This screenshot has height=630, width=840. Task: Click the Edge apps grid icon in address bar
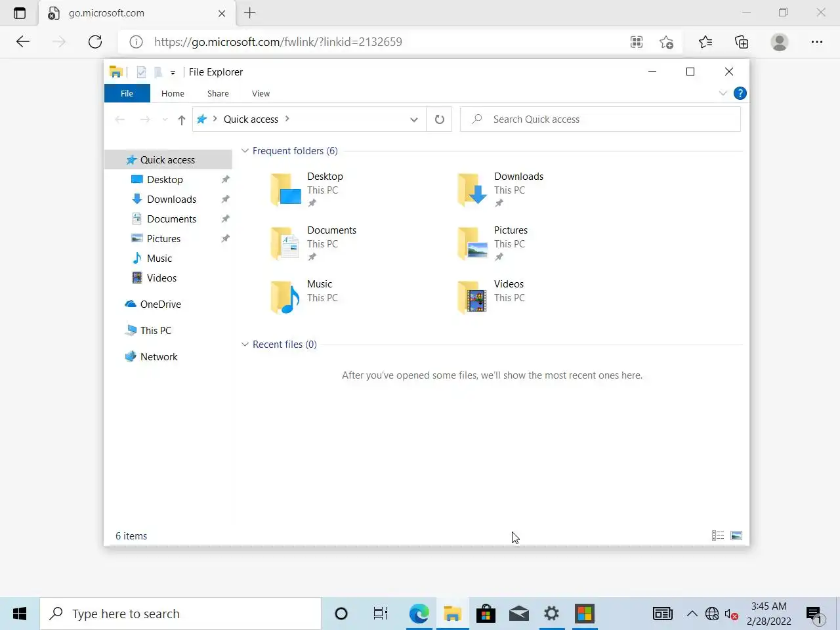pos(637,42)
